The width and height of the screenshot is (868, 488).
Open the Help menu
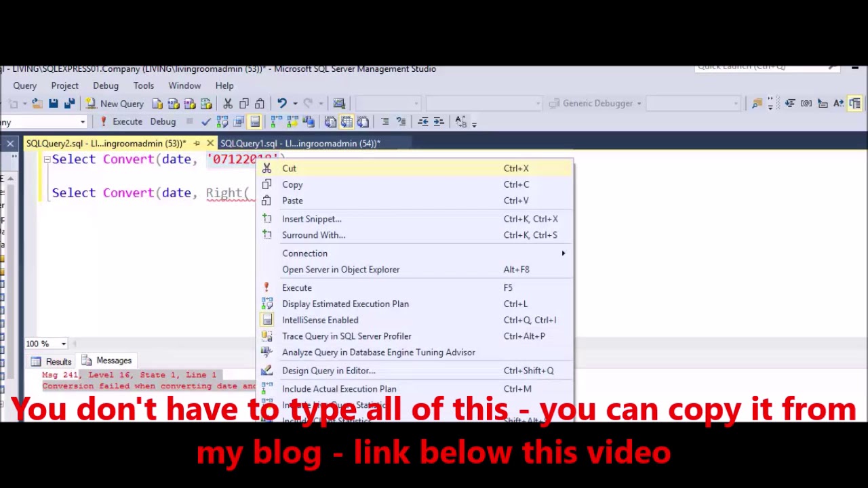(224, 86)
